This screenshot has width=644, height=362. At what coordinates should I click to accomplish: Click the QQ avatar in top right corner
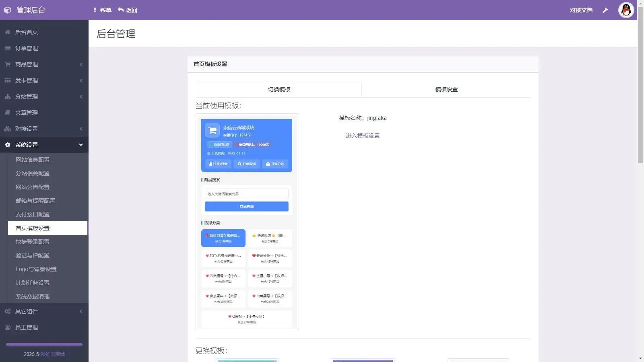(626, 10)
